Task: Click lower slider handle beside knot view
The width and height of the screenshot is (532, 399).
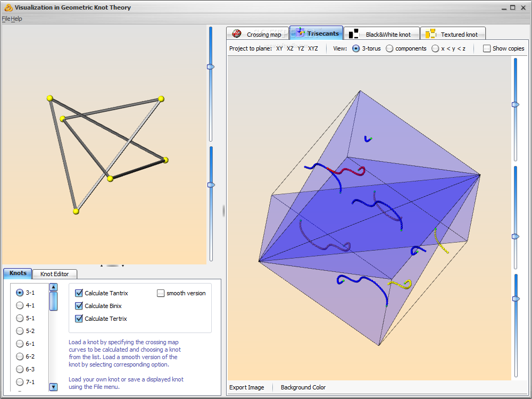Action: (x=211, y=185)
